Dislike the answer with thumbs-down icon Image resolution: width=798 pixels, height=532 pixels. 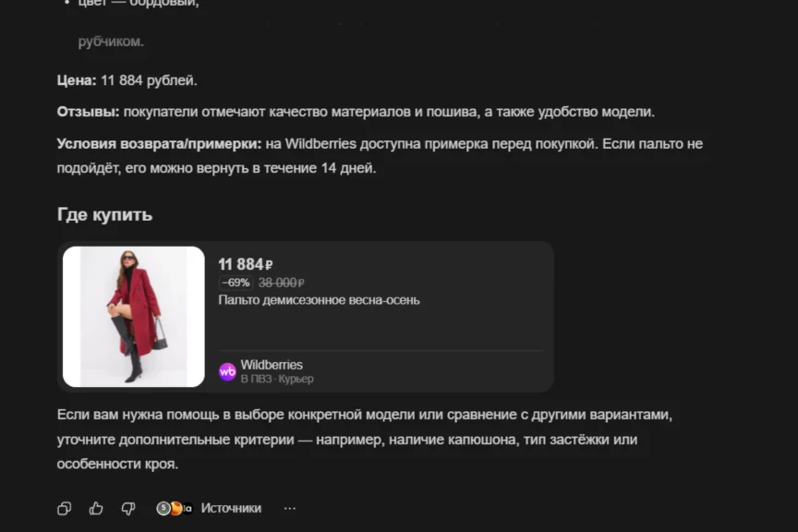coord(128,508)
